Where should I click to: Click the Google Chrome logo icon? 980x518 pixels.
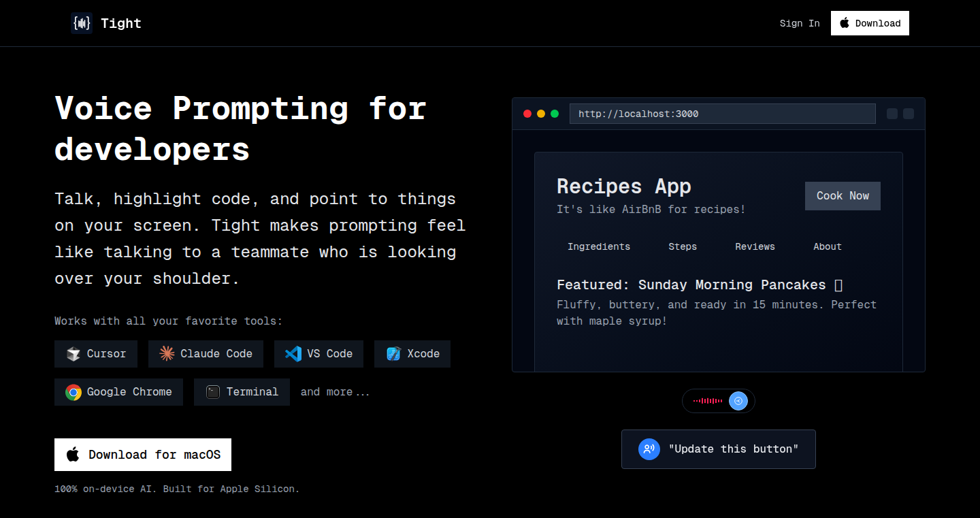pyautogui.click(x=73, y=392)
